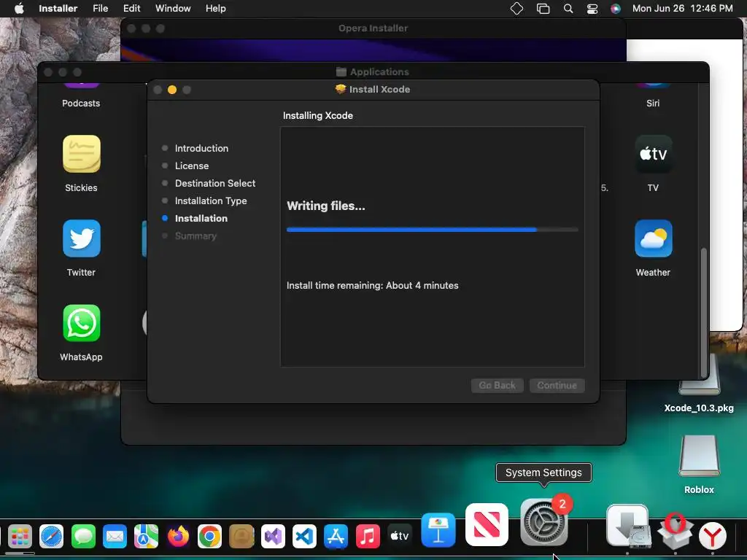Open Spotlight search in the menu bar
The height and width of the screenshot is (560, 747).
point(568,9)
